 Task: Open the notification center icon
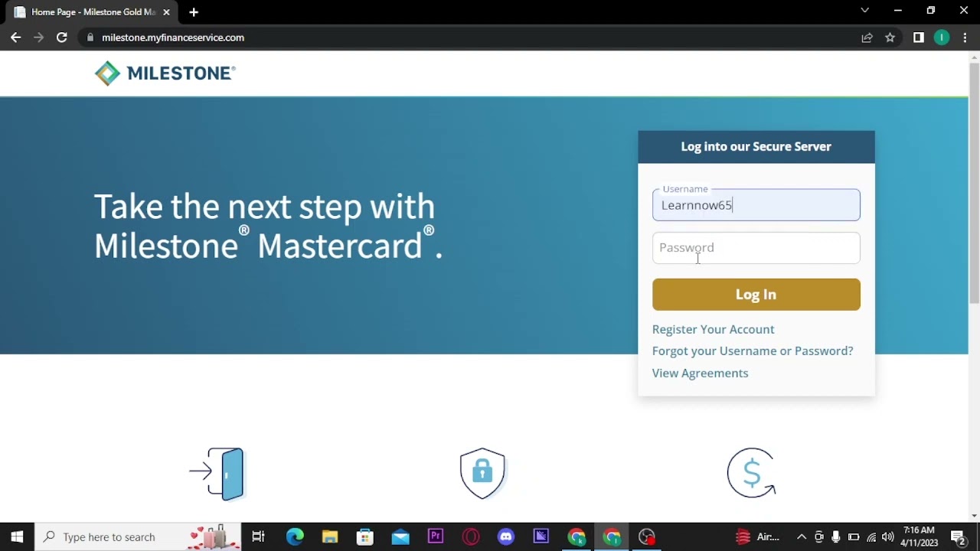958,537
